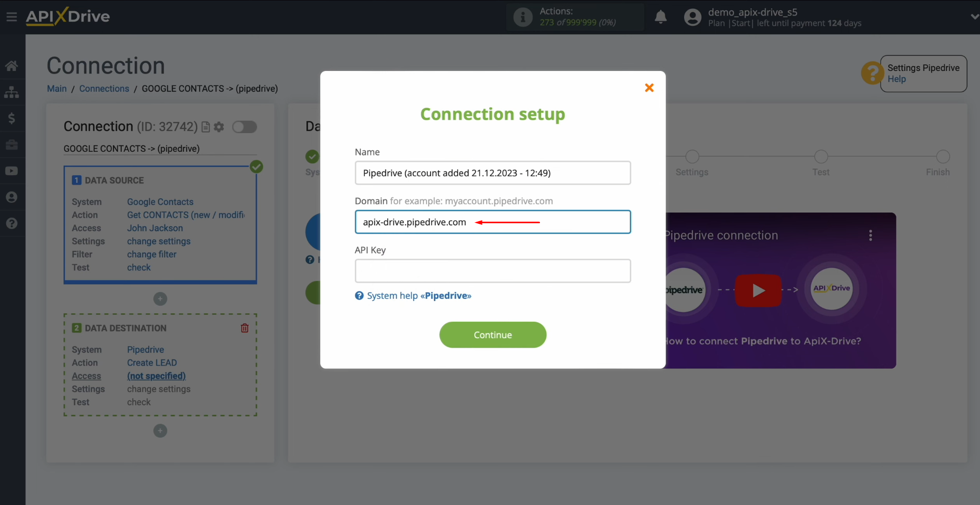Image resolution: width=980 pixels, height=505 pixels.
Task: Open the YouTube icon in the sidebar
Action: tap(11, 170)
